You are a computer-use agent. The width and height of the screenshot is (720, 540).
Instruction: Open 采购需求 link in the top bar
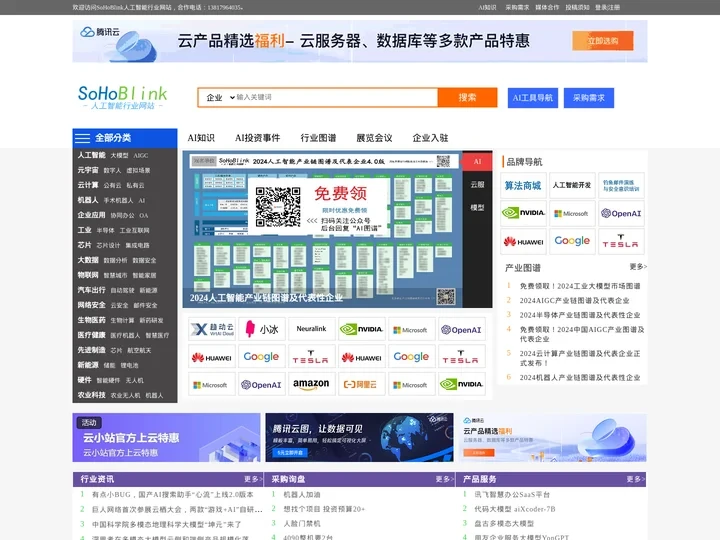518,7
